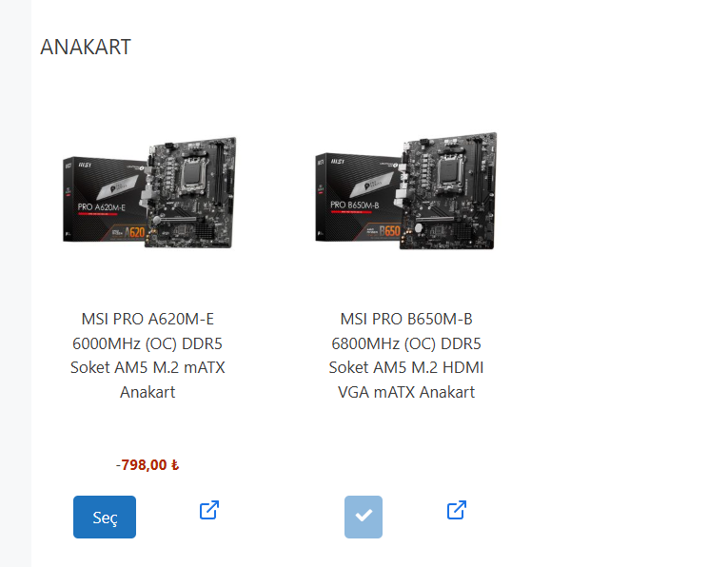View the B650M-B motherboard board photo
This screenshot has width=728, height=567.
point(448,191)
